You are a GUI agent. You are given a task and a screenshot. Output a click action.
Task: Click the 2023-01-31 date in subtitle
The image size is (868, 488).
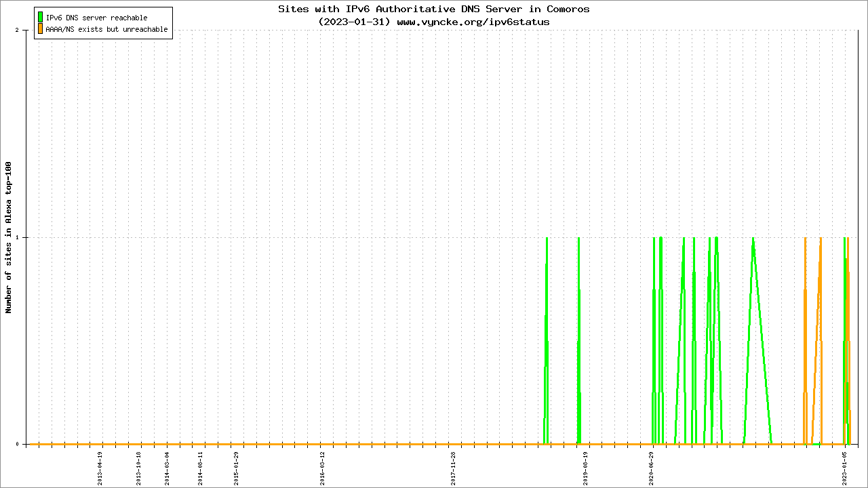(354, 22)
